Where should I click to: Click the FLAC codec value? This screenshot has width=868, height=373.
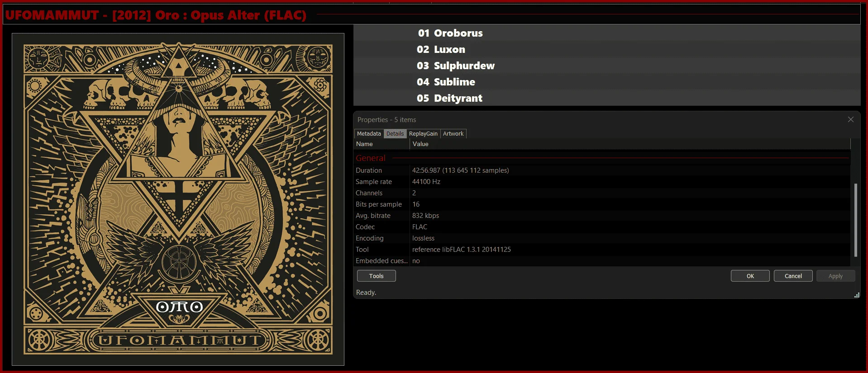[x=420, y=227]
